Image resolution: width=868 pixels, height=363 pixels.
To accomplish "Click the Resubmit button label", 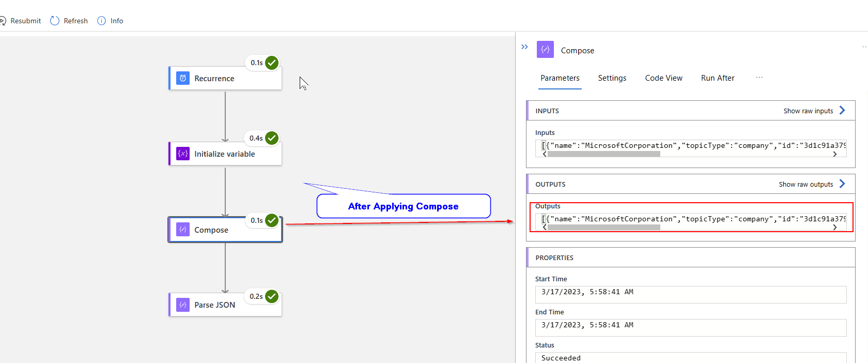I will click(26, 21).
